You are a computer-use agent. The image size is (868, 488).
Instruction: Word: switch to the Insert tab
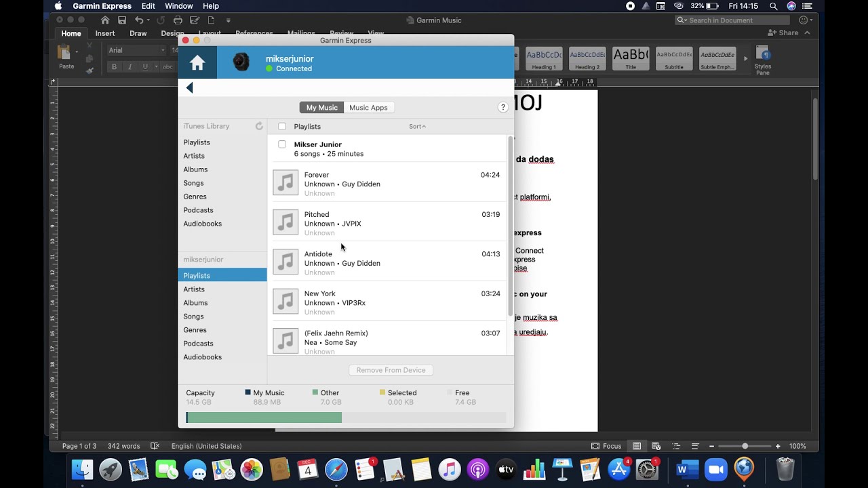(x=105, y=33)
